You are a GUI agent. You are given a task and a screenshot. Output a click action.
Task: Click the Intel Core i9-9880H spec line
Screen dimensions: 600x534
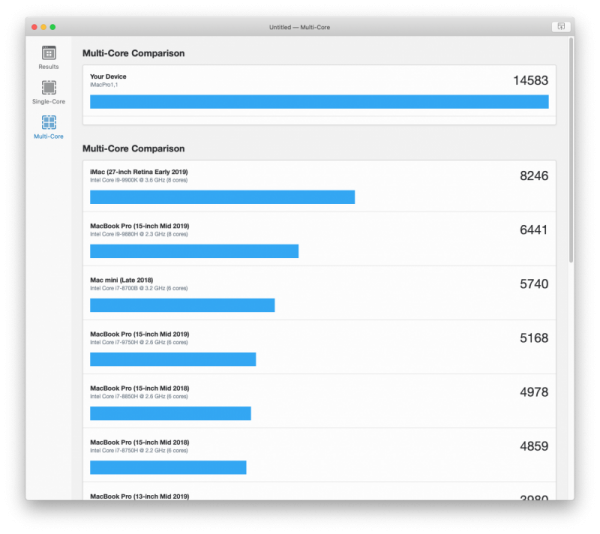coord(139,234)
